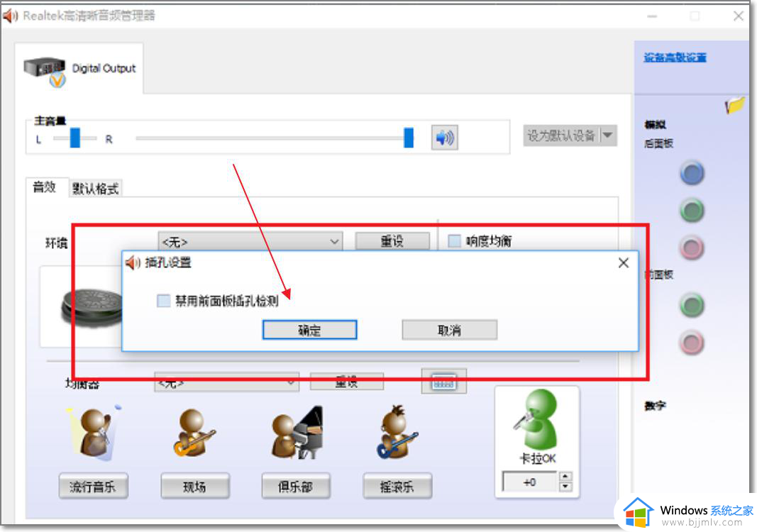The image size is (757, 532).
Task: Close the 插孔设置 dialog
Action: [624, 262]
